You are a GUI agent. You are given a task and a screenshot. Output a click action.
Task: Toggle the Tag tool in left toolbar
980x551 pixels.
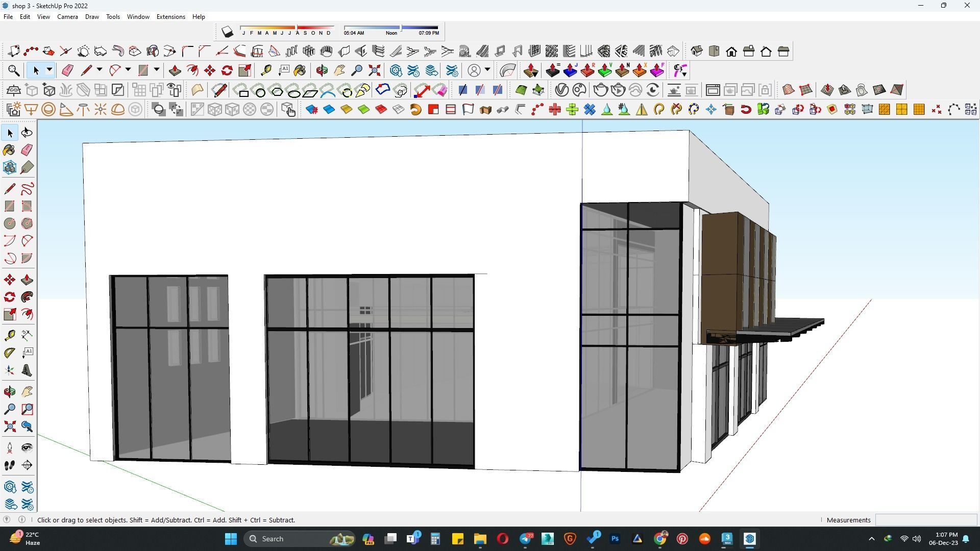[x=27, y=167]
